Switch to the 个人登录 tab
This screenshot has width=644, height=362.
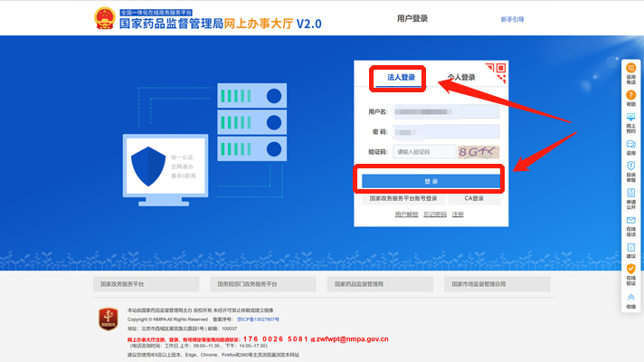coord(461,78)
